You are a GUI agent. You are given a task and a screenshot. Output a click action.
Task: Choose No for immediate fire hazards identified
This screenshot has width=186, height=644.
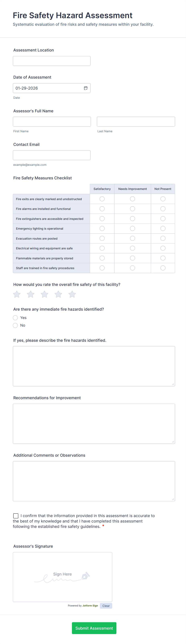[15, 325]
